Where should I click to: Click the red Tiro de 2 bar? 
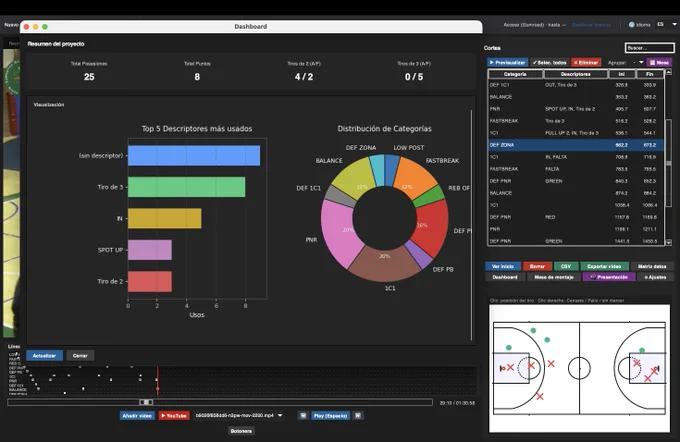tap(150, 281)
